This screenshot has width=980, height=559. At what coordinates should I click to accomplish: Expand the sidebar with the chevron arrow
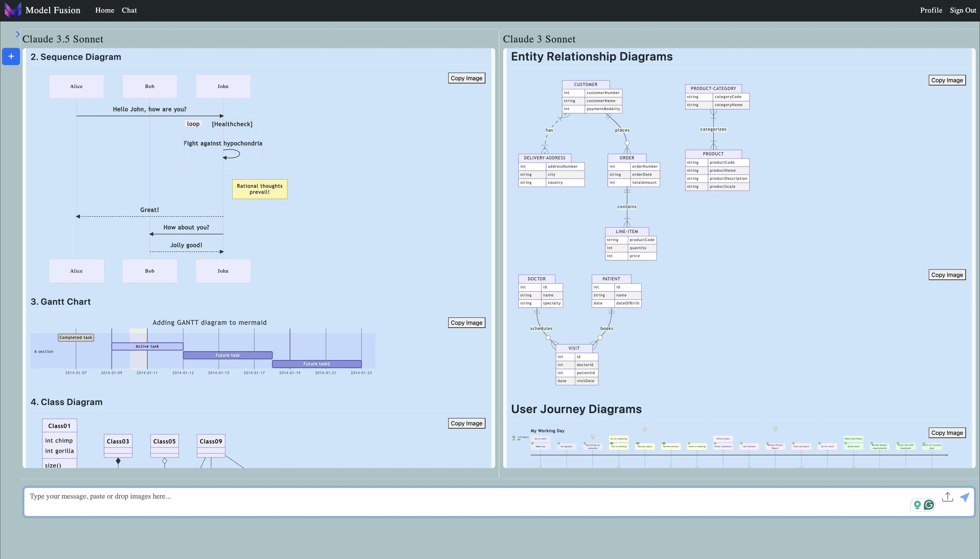tap(18, 35)
